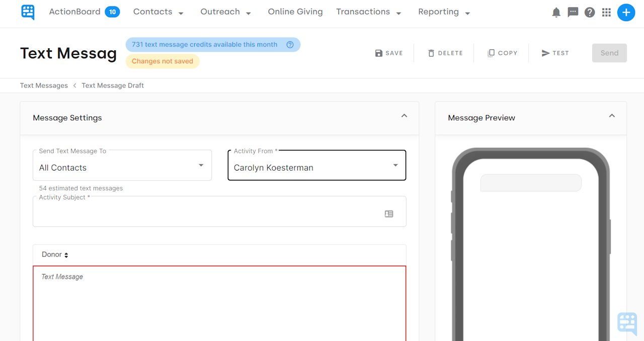
Task: Change the Activity From sender dropdown
Action: point(394,165)
